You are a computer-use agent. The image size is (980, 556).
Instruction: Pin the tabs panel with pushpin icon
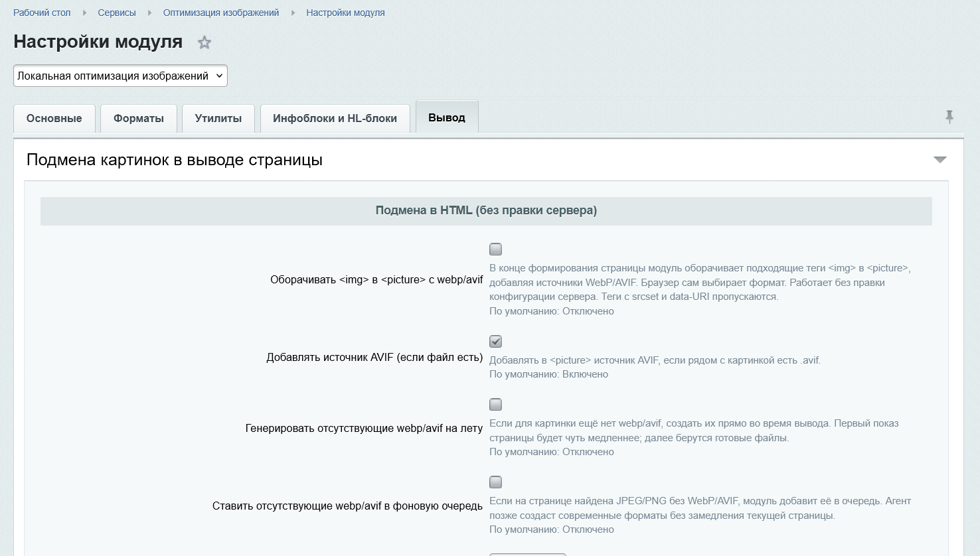click(949, 117)
